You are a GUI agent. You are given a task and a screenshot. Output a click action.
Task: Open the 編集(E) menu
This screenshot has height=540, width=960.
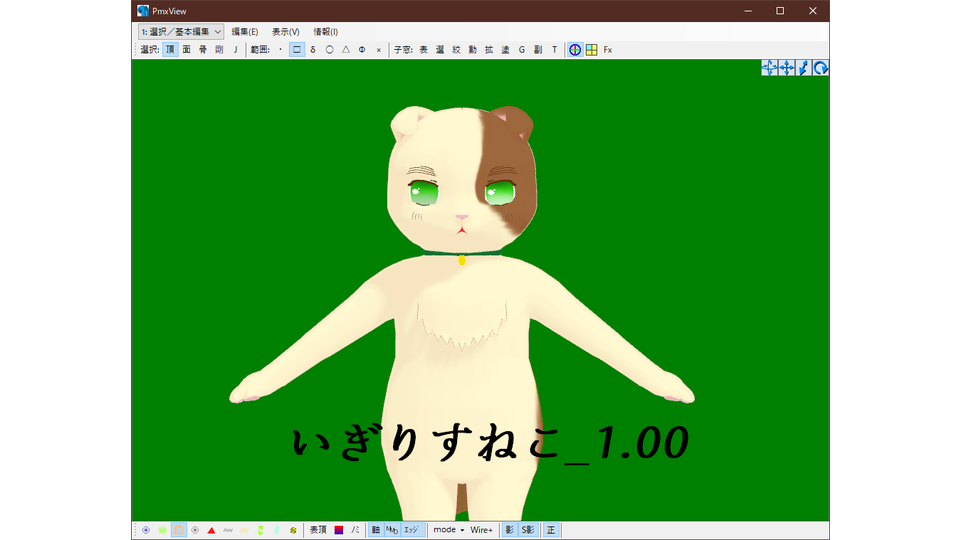point(244,31)
